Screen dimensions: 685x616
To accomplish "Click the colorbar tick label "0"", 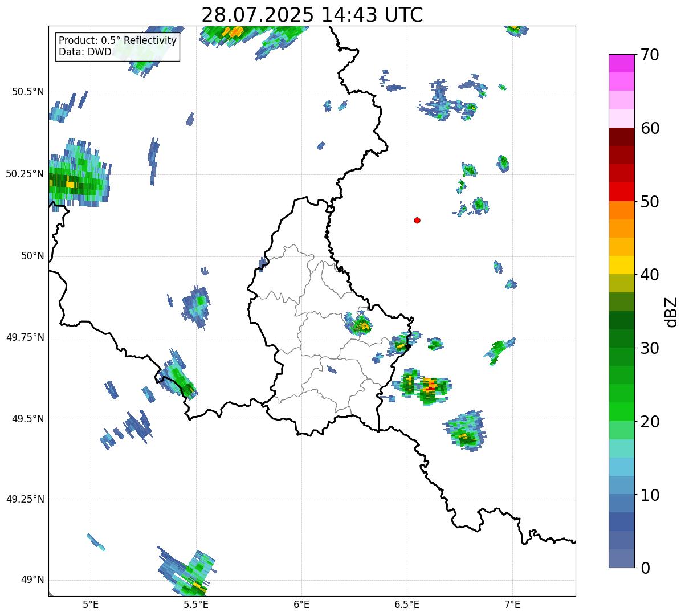I will point(645,568).
